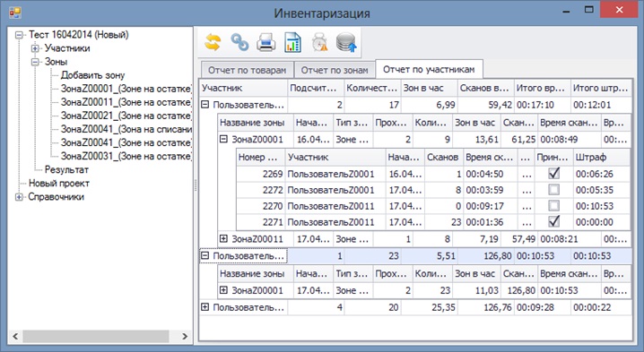Click the first Название зоны column header
Image resolution: width=644 pixels, height=352 pixels.
tap(256, 123)
